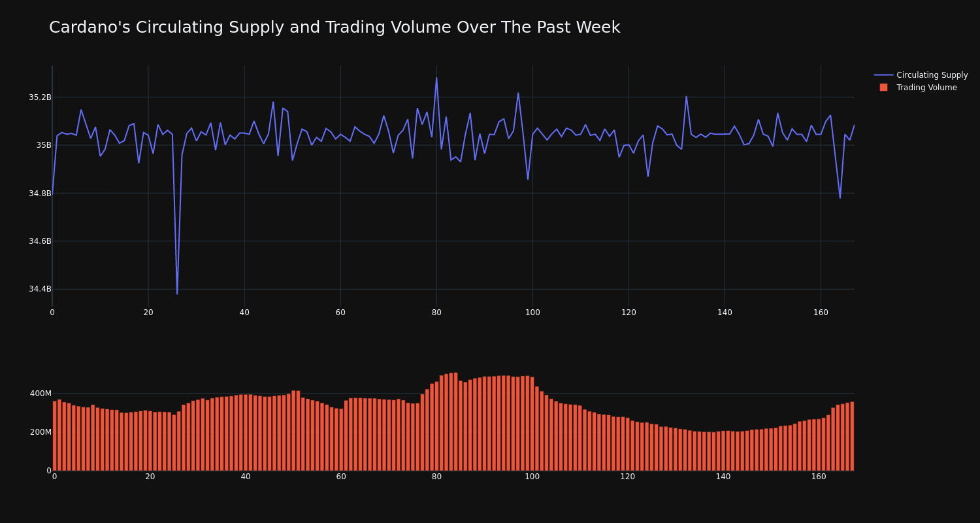Click the supply peak near hour 97
This screenshot has width=980, height=523.
pyautogui.click(x=518, y=93)
